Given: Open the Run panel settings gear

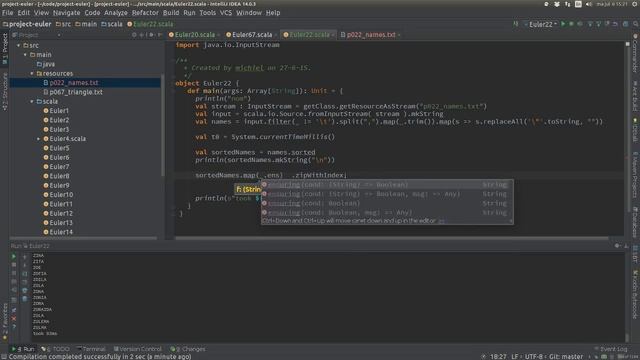Looking at the screenshot, I should click(618, 246).
